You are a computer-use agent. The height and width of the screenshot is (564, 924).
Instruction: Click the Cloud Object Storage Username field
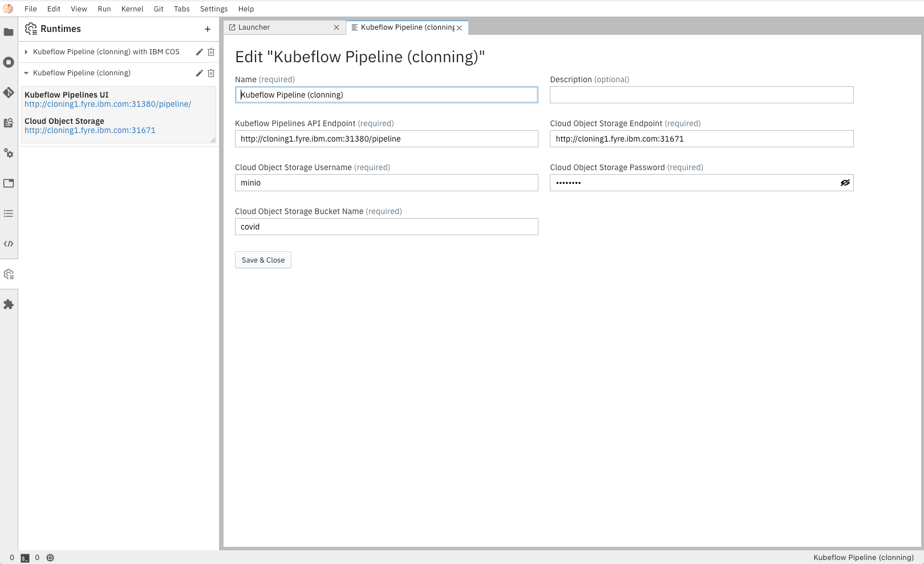(387, 183)
